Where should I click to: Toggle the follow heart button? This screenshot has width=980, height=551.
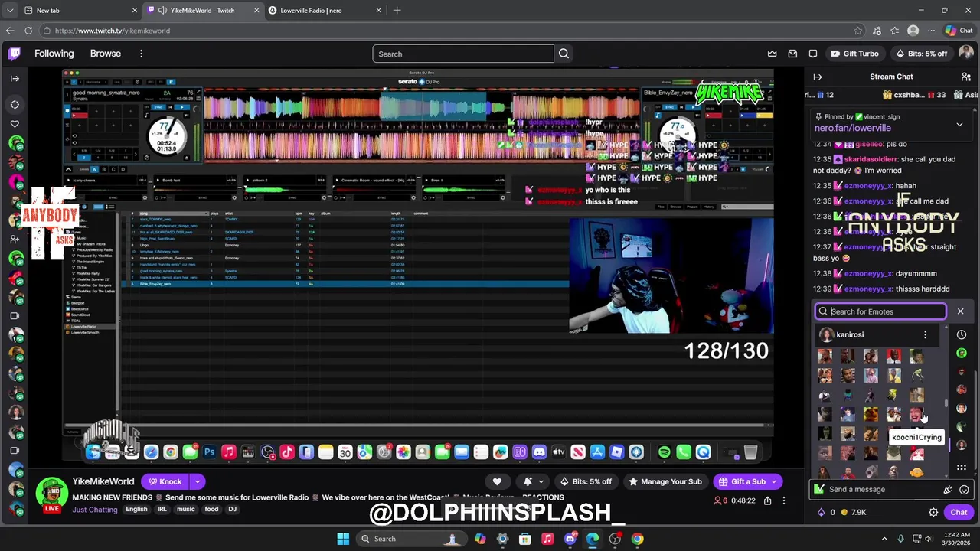pyautogui.click(x=497, y=481)
